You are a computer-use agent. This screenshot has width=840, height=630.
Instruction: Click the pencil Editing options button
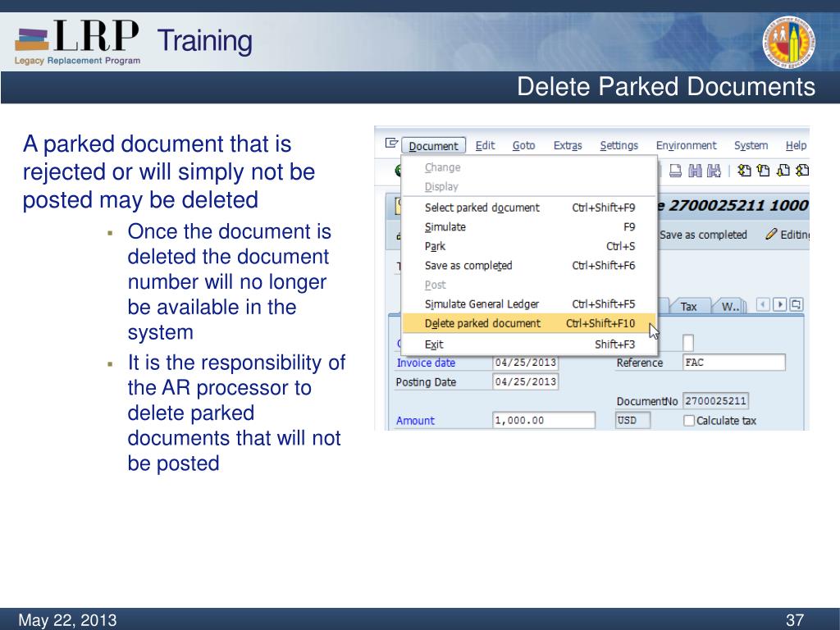[x=787, y=235]
